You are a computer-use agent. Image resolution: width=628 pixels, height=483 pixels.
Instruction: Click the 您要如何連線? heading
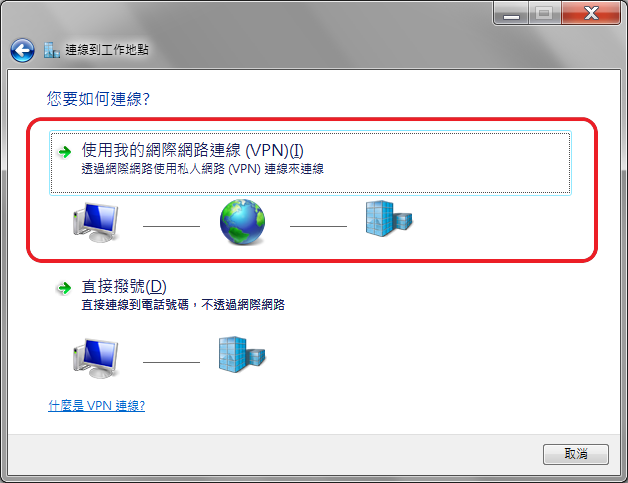pos(98,99)
